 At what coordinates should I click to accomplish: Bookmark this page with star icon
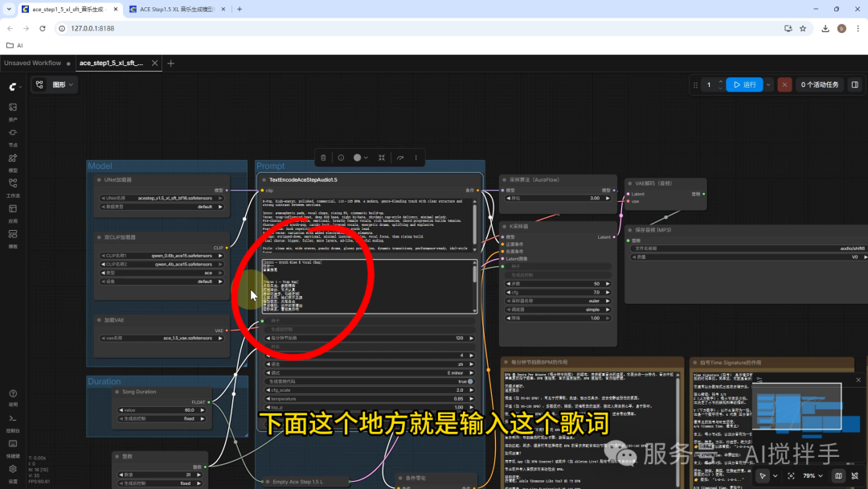803,28
